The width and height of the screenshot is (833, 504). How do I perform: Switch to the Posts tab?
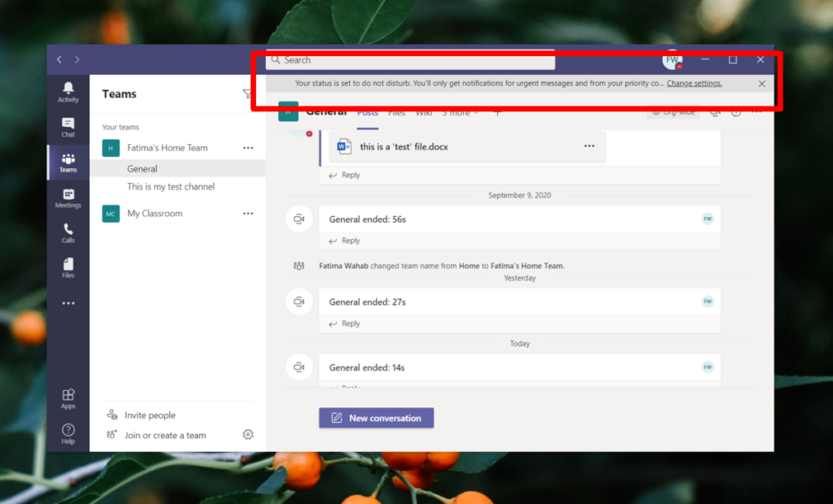pyautogui.click(x=367, y=113)
